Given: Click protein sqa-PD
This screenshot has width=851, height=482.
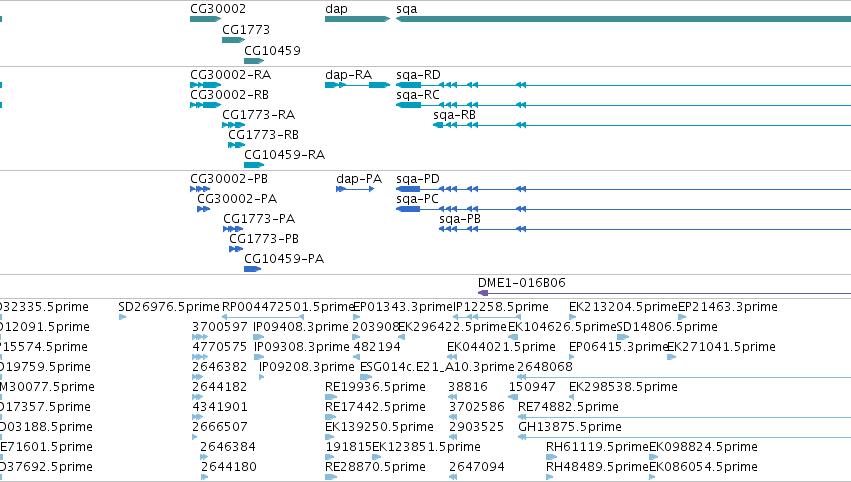Looking at the screenshot, I should pyautogui.click(x=624, y=189).
